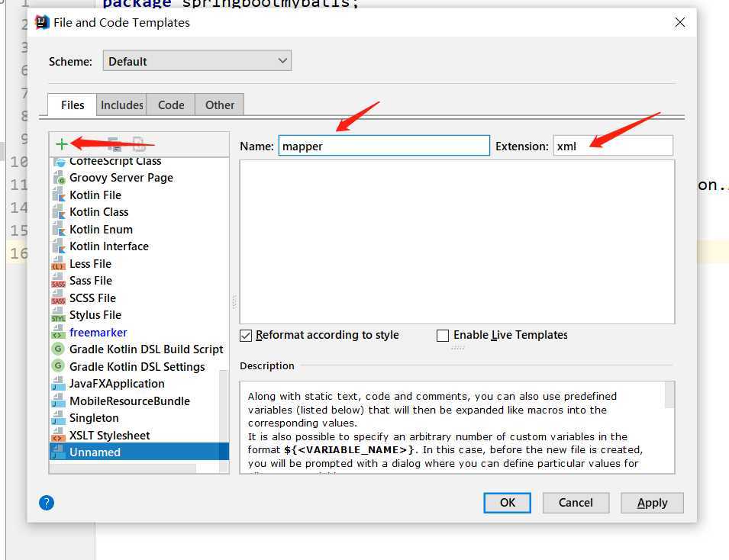Select the SCSS File icon
Image resolution: width=729 pixels, height=560 pixels.
[59, 298]
